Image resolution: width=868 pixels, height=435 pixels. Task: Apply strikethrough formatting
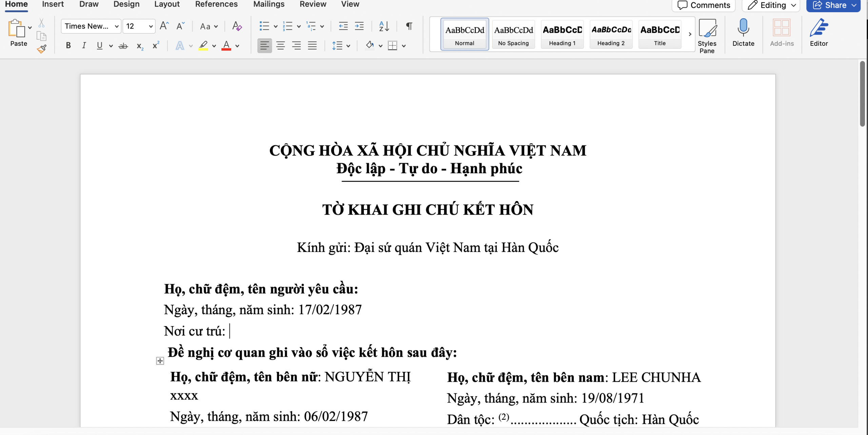(123, 46)
